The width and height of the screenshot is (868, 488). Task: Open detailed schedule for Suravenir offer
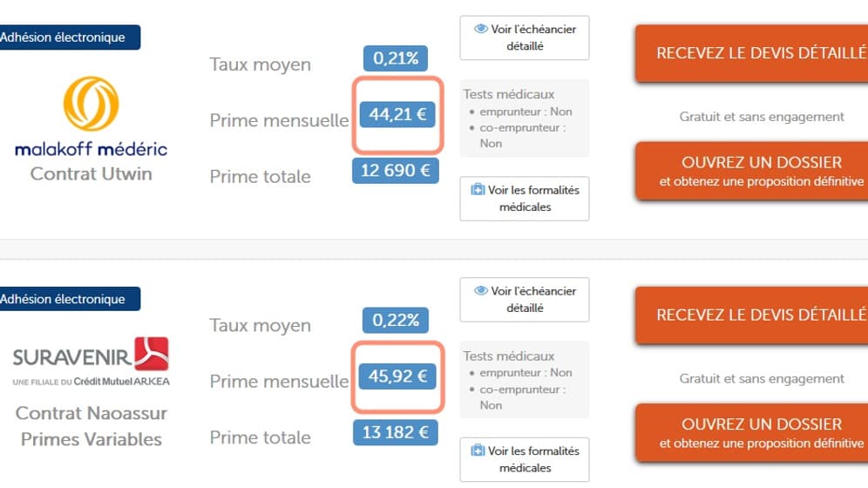525,299
